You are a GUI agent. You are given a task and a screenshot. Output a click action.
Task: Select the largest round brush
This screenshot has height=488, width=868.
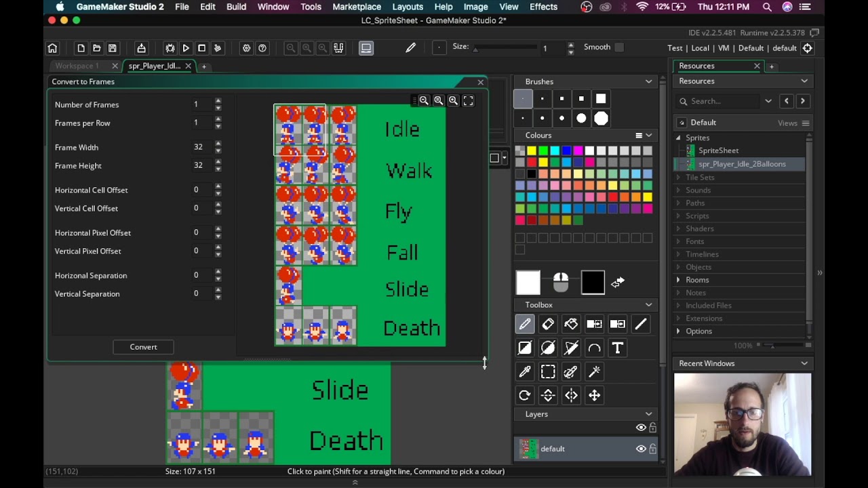click(x=601, y=119)
